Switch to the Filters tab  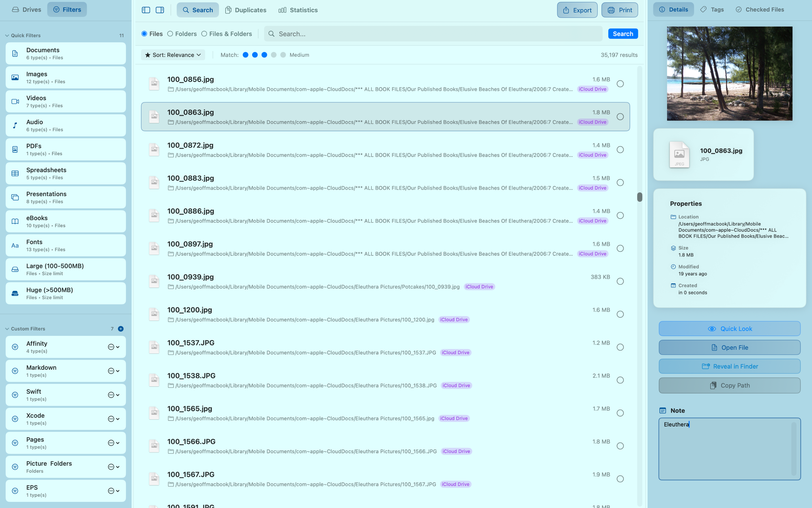click(x=67, y=9)
